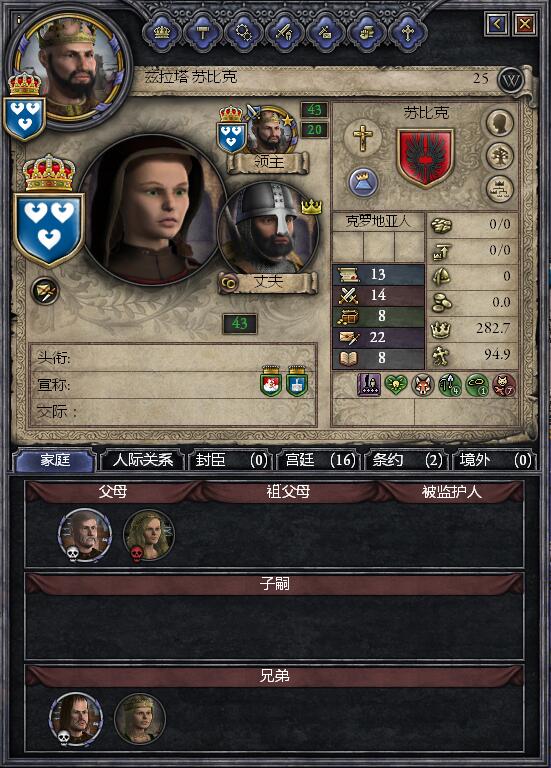Screen dimensions: 551x768
Task: Select the 条约 (2) tab
Action: click(x=407, y=460)
